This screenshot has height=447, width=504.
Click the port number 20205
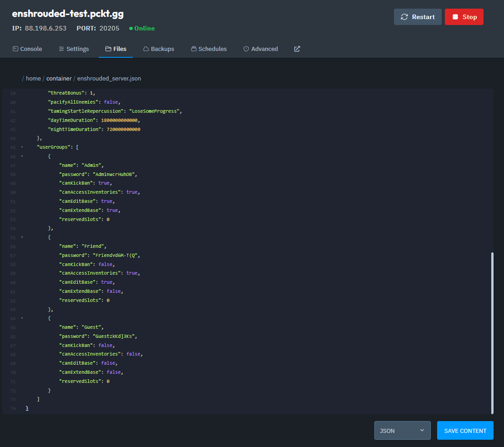click(109, 28)
